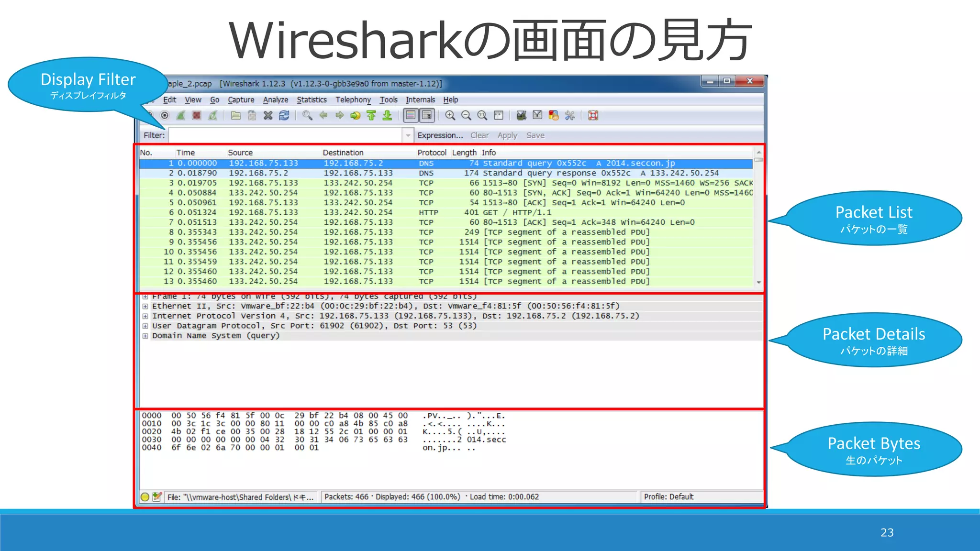Click the red stop capture icon

point(197,116)
